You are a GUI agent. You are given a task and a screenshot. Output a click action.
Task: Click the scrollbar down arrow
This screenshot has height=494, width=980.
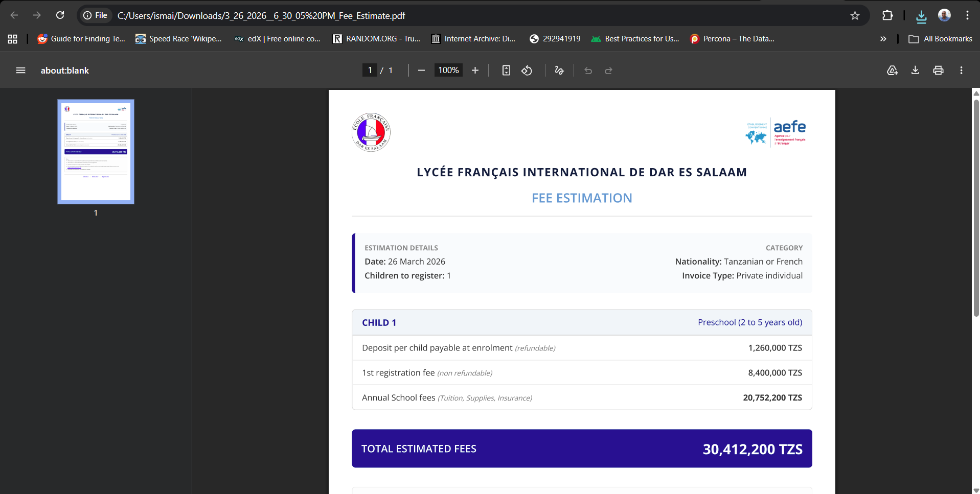point(976,490)
